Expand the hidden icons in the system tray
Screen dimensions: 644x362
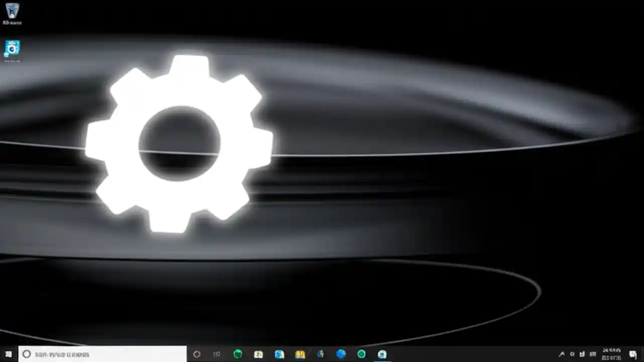tap(561, 354)
